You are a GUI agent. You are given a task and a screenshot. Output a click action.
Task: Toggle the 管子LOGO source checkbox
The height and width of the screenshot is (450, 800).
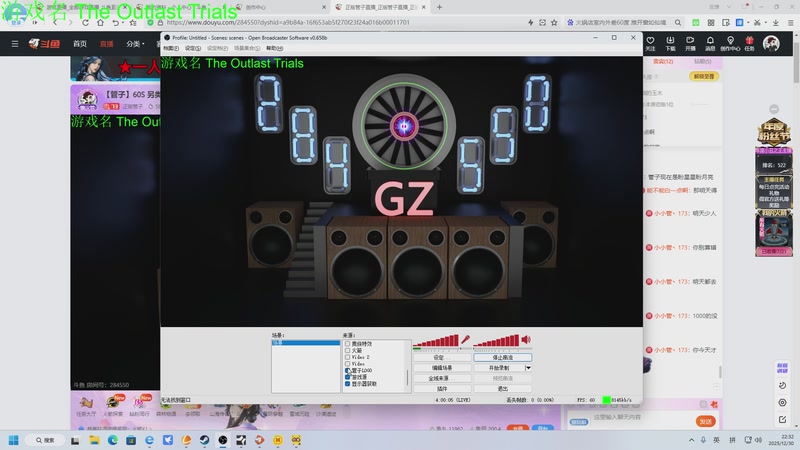pyautogui.click(x=347, y=370)
